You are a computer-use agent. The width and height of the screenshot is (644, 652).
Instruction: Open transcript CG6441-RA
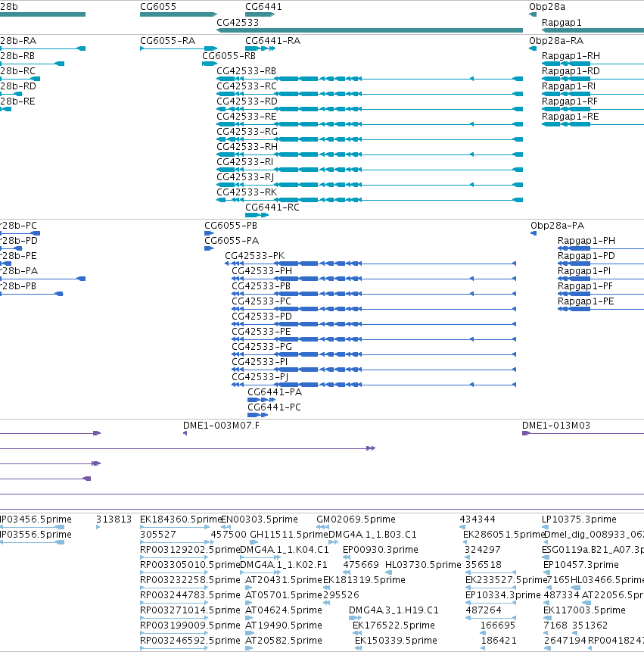click(x=272, y=41)
